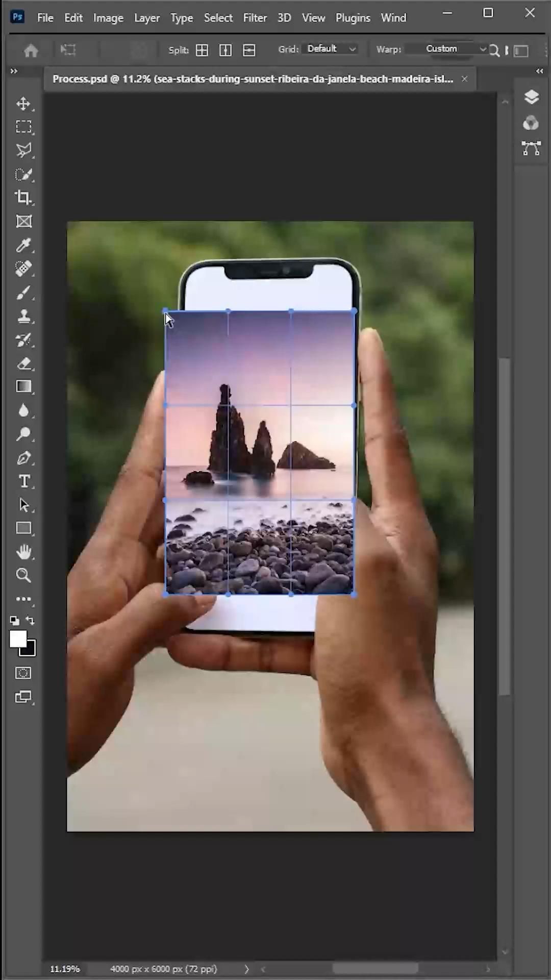Open the Filter menu

[x=255, y=18]
